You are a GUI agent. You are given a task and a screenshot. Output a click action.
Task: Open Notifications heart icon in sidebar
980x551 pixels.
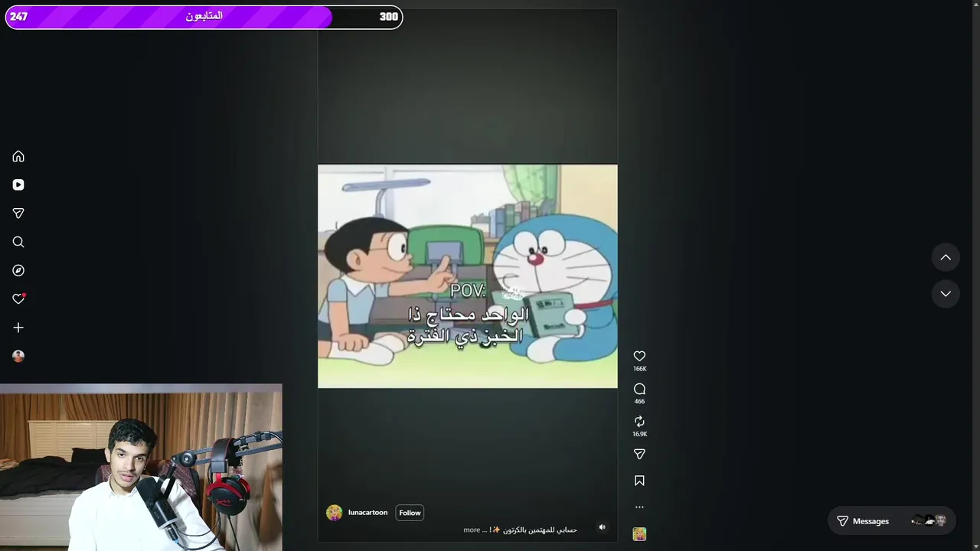pyautogui.click(x=18, y=298)
